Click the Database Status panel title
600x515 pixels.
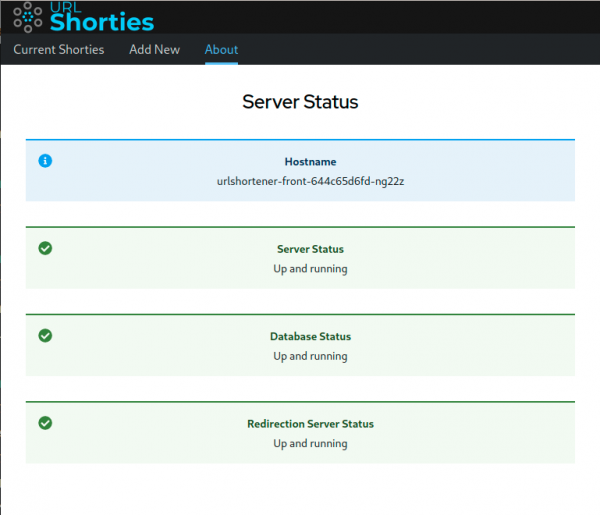[x=310, y=337]
